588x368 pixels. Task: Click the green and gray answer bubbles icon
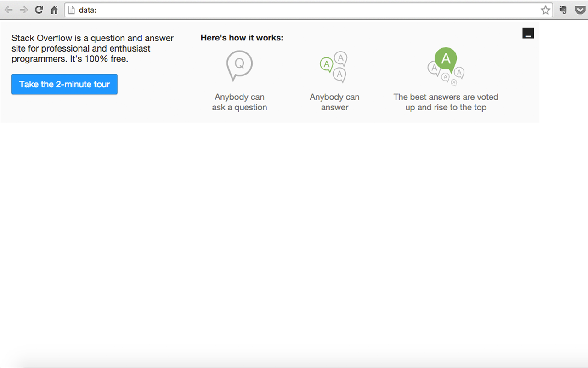pos(334,67)
